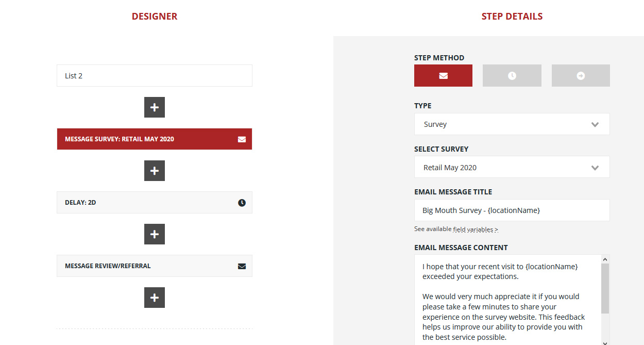This screenshot has height=345, width=644.
Task: Click the plus button below List 2
Action: [x=155, y=107]
